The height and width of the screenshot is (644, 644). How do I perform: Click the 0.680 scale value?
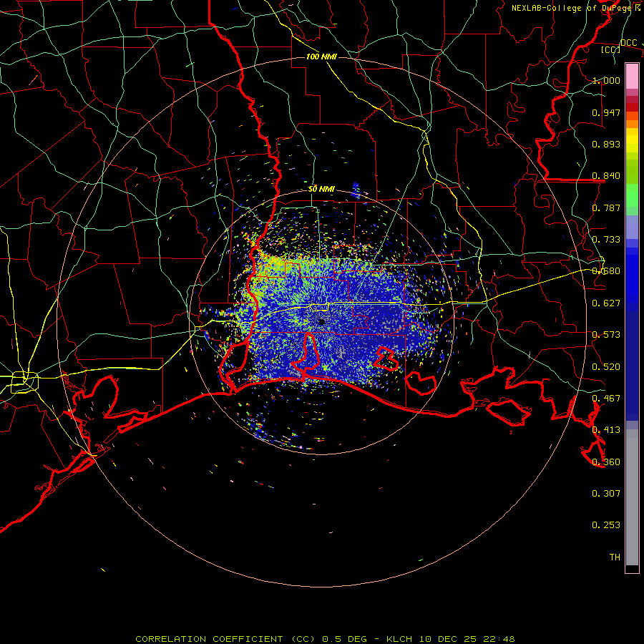[x=606, y=271]
